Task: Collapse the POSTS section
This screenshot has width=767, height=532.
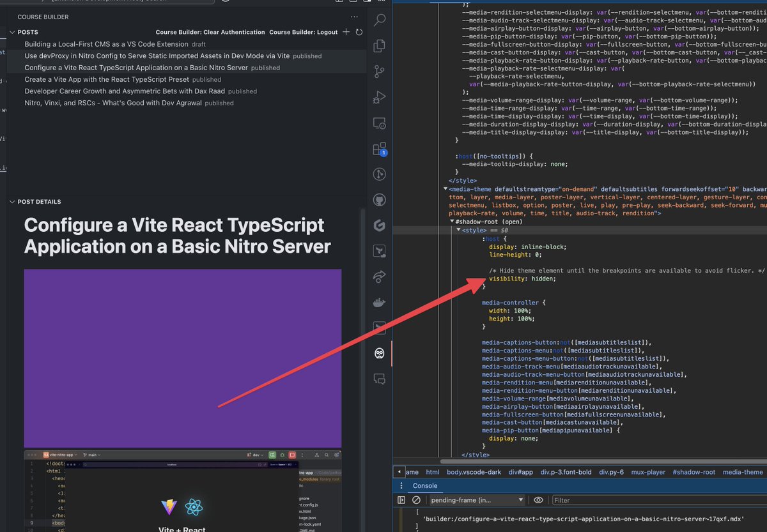Action: click(x=13, y=32)
